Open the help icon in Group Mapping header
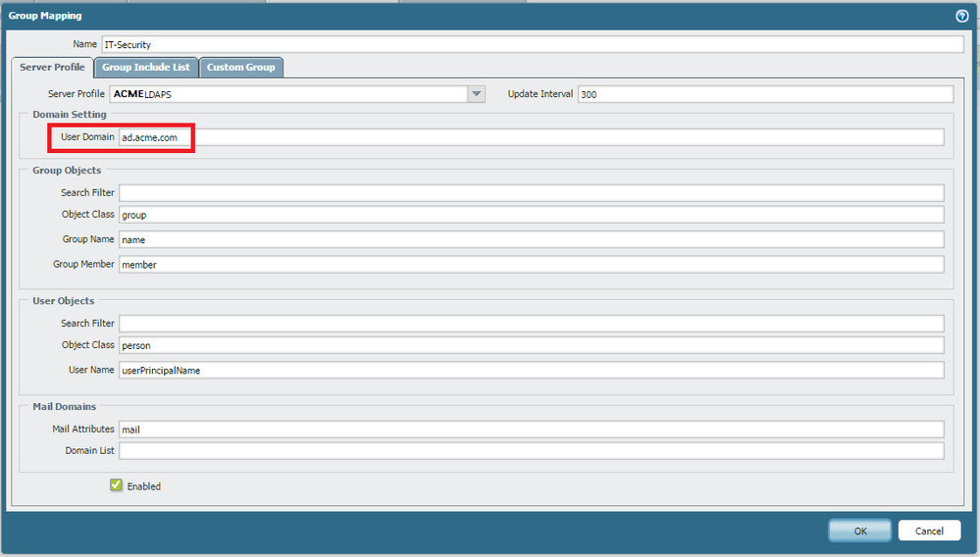This screenshot has width=980, height=557. 962,16
